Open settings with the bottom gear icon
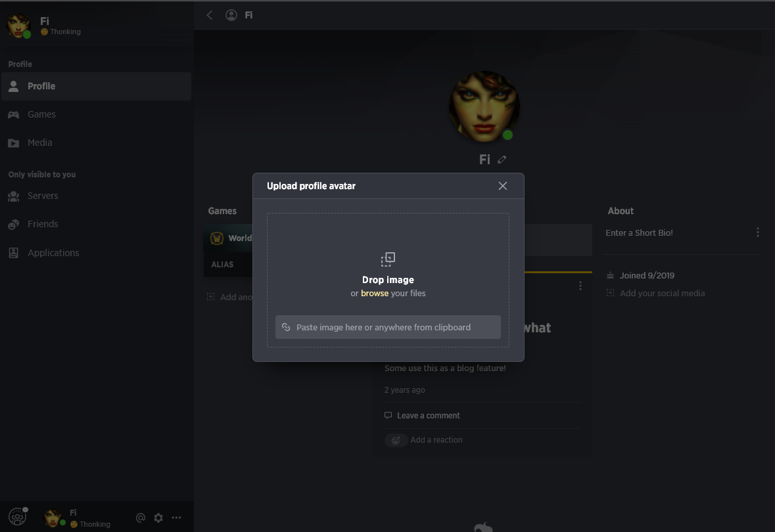This screenshot has width=775, height=532. (158, 518)
